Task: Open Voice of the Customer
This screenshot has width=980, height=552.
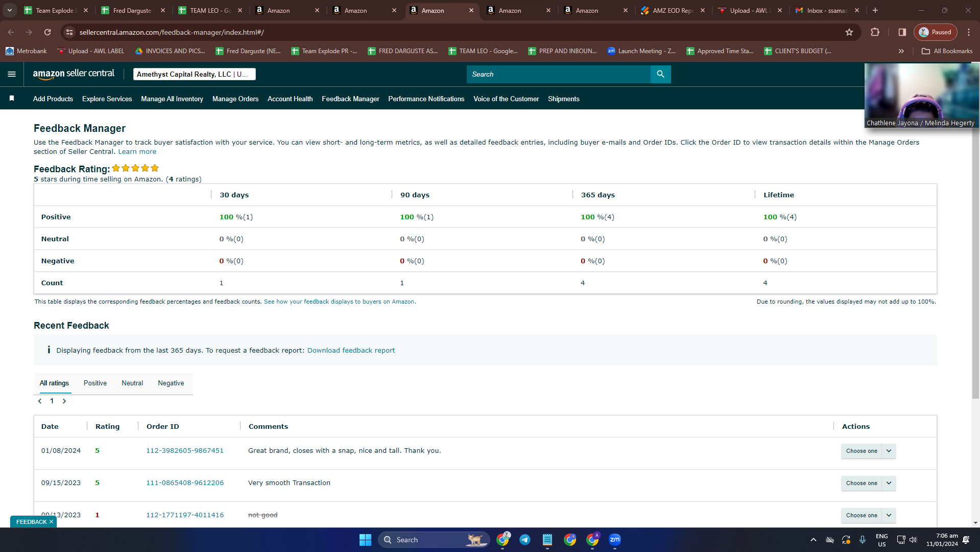Action: [506, 99]
